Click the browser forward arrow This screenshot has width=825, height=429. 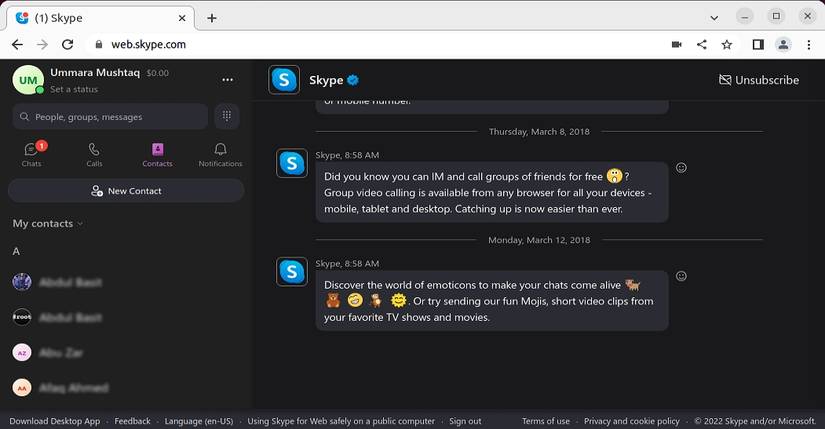[x=43, y=45]
